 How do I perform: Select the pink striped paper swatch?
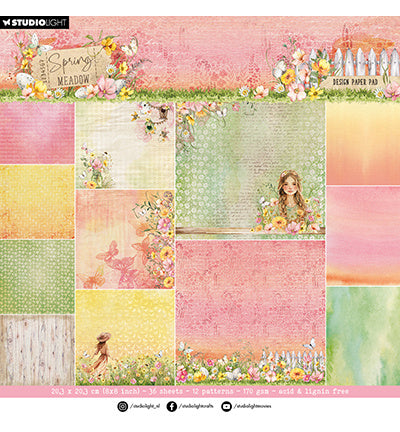point(37,133)
